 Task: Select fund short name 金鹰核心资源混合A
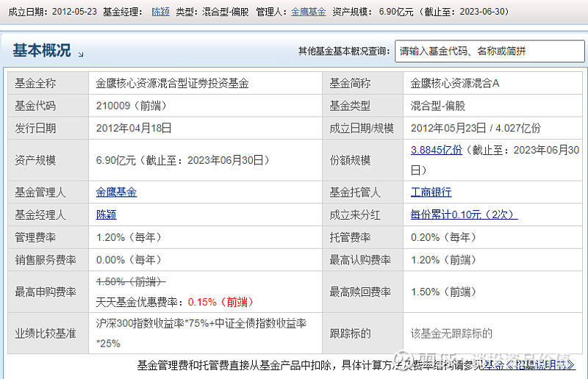coord(455,83)
